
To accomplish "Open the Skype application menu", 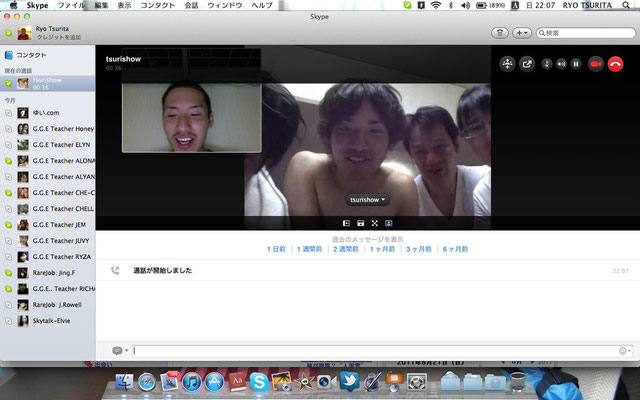I will coord(37,5).
